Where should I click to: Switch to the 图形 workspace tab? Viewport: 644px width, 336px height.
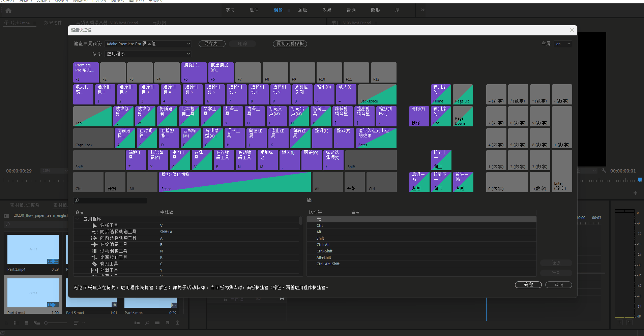[376, 10]
